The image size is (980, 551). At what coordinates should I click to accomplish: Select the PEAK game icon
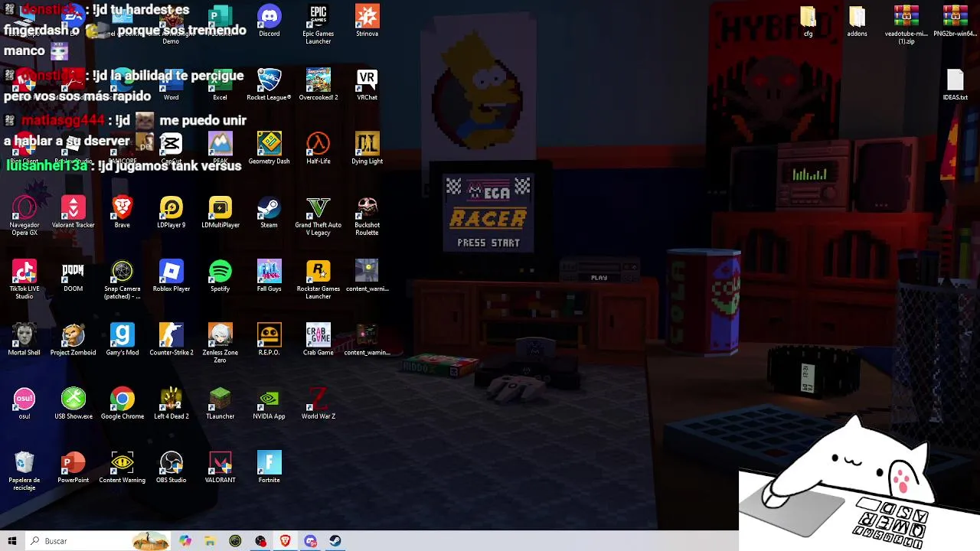pos(220,148)
